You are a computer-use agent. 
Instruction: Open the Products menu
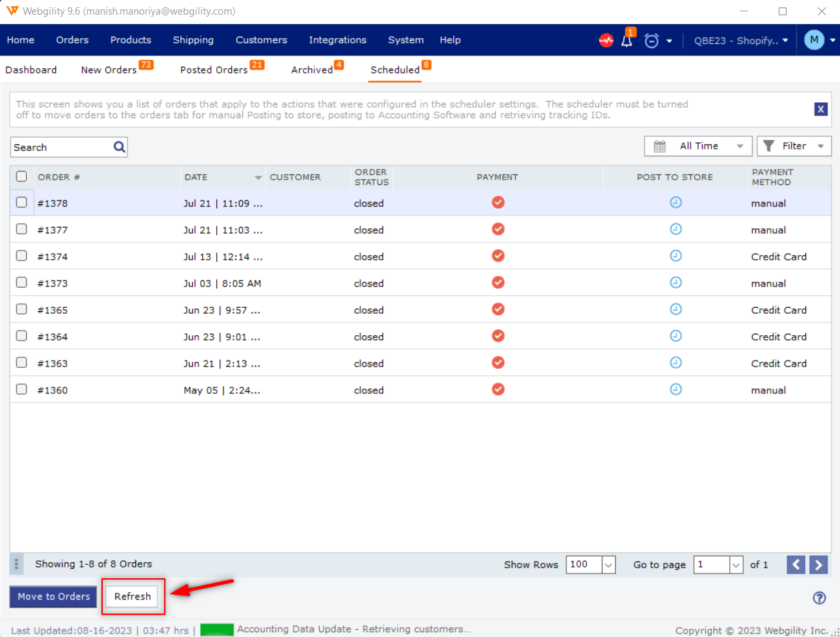[131, 40]
